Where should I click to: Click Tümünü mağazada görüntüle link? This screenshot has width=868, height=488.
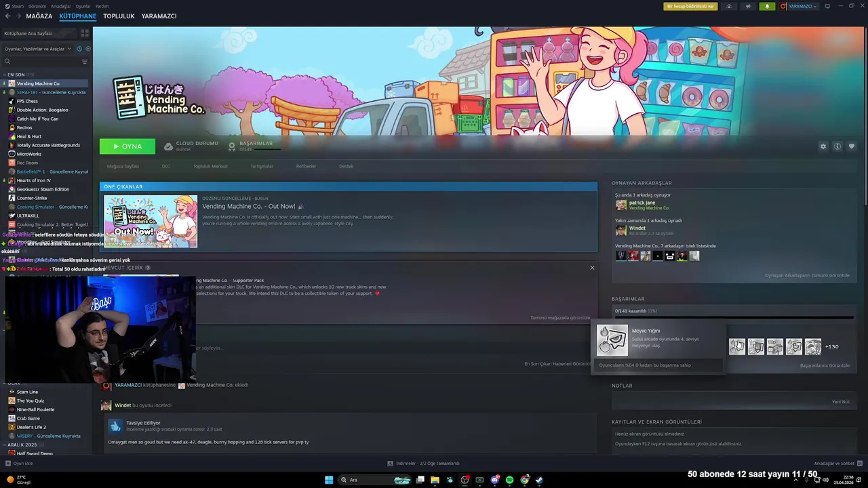(x=560, y=318)
